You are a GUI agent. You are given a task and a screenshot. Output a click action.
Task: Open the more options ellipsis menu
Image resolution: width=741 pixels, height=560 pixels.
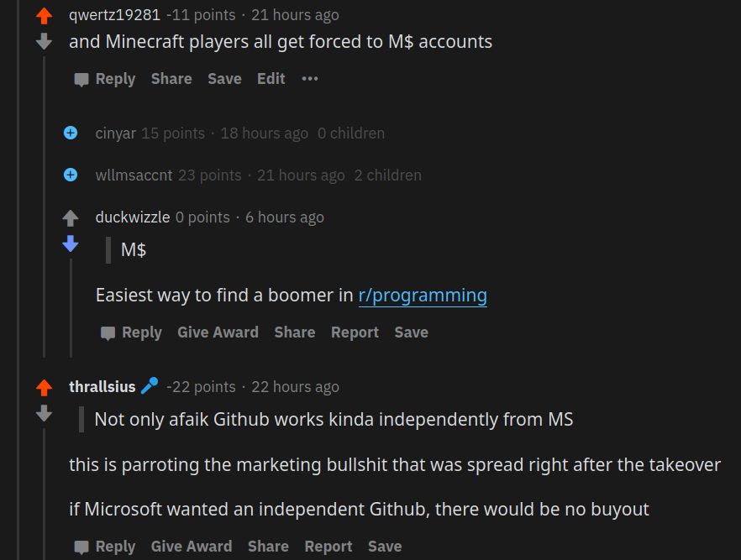[x=308, y=78]
